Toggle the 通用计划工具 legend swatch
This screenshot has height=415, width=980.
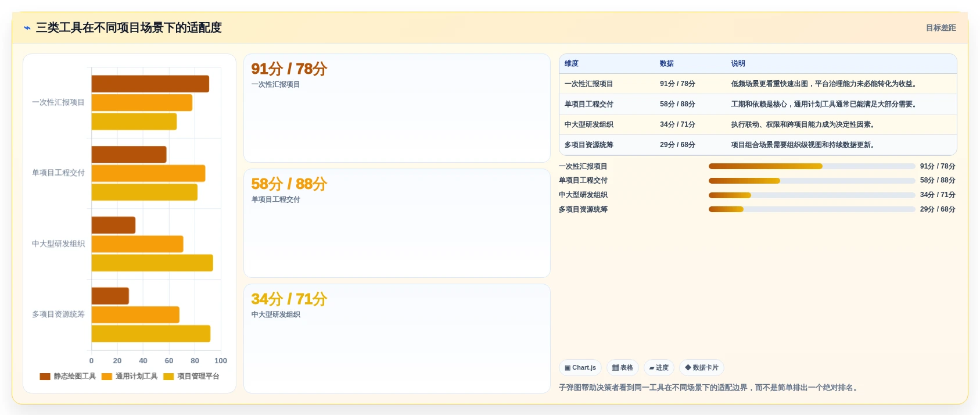pos(107,377)
